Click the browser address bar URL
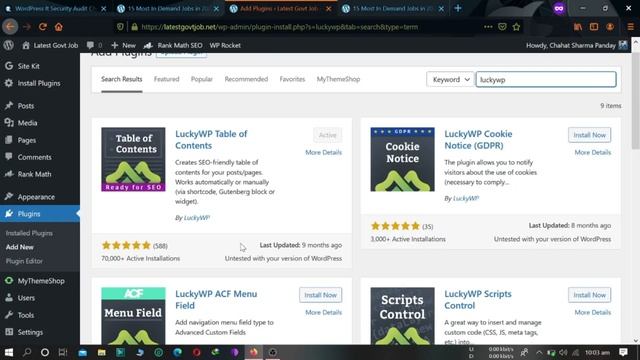Screen dimensions: 640x360 (279, 27)
